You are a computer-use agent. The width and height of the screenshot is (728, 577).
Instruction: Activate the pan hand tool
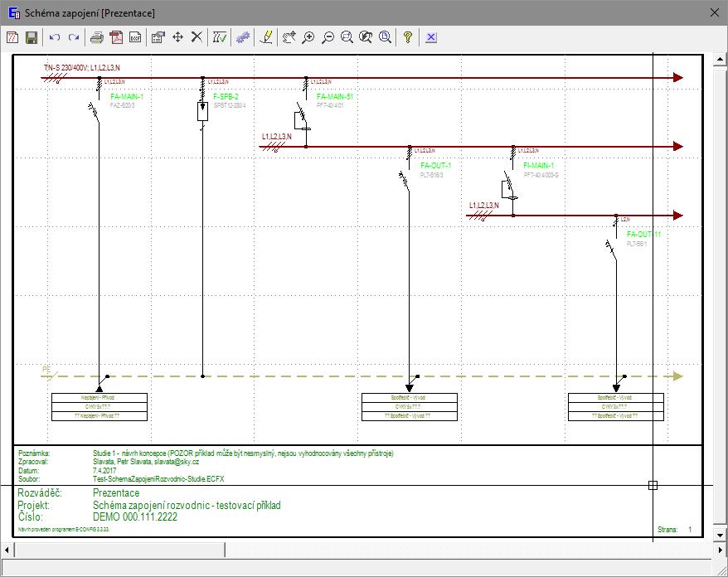tap(289, 37)
